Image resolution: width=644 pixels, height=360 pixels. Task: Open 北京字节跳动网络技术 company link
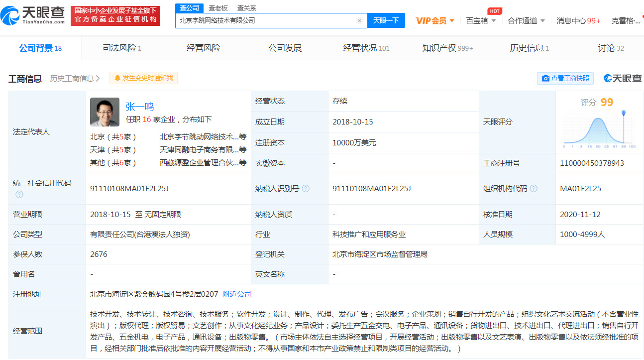203,136
